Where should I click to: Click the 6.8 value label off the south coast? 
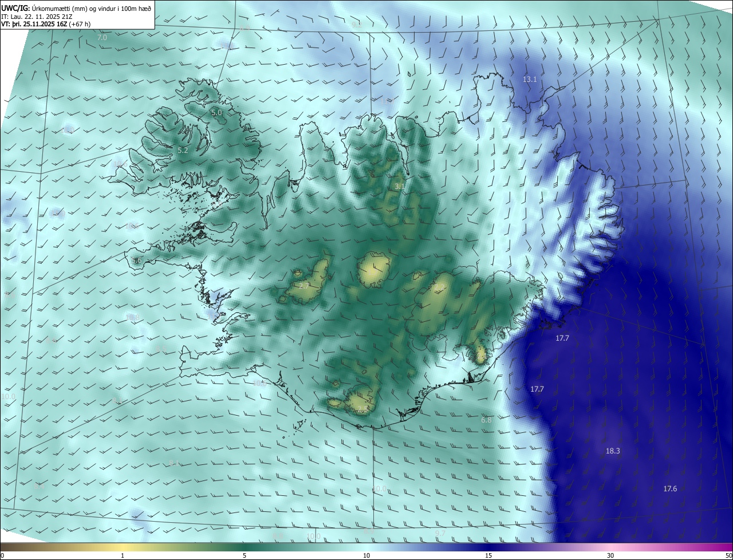click(486, 420)
